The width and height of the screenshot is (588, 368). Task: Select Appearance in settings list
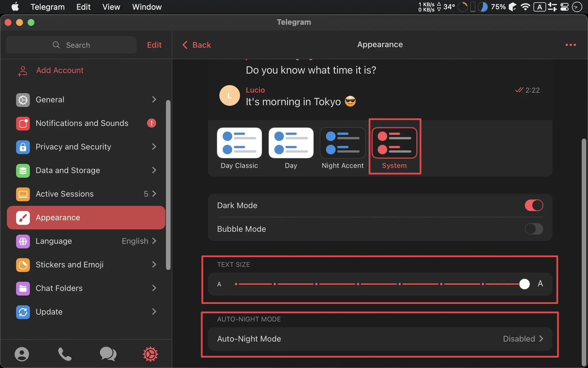tap(86, 218)
